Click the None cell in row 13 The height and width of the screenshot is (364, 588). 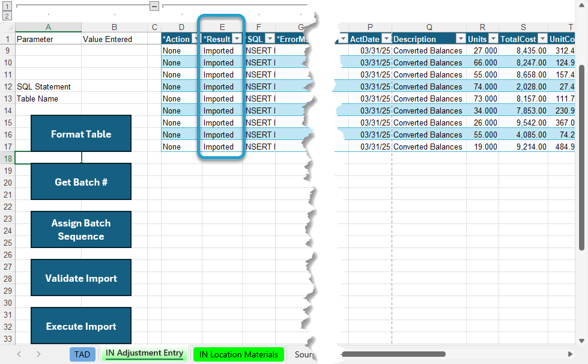pos(181,99)
